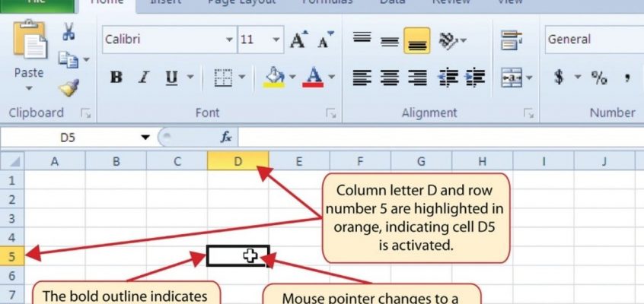The image size is (644, 304).
Task: Decrease font size with small A
Action: coord(326,40)
